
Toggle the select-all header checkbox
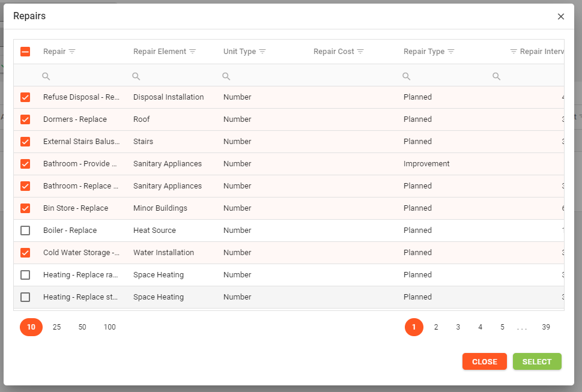pyautogui.click(x=25, y=52)
